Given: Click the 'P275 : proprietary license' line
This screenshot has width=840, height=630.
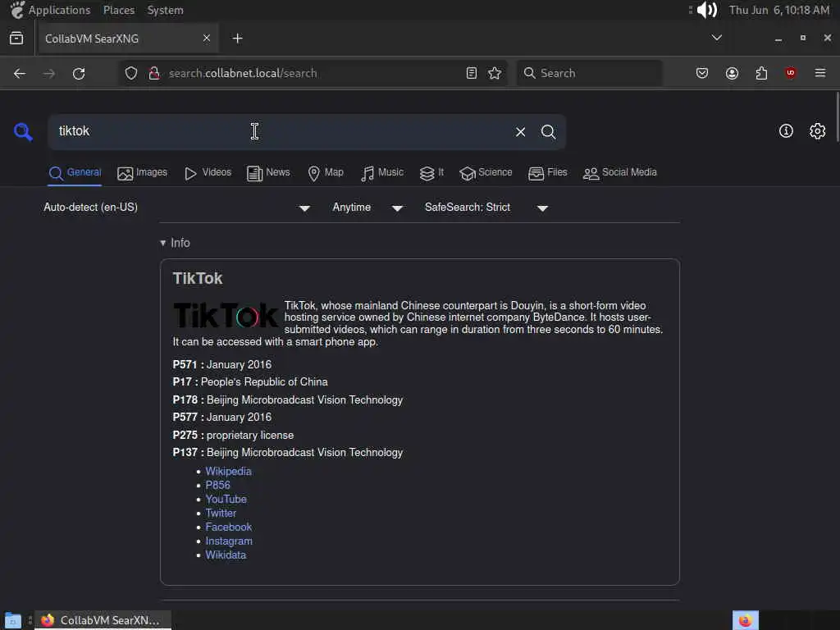Looking at the screenshot, I should pos(233,435).
